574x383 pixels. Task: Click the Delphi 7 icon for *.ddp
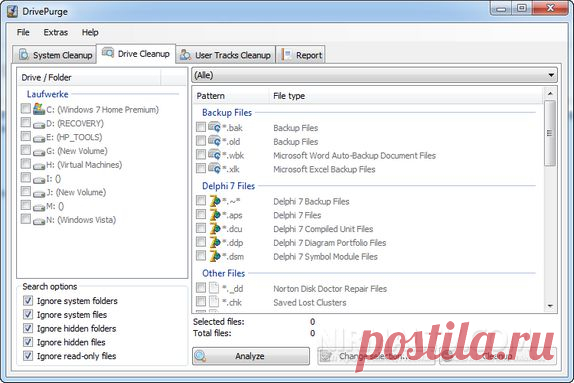215,242
